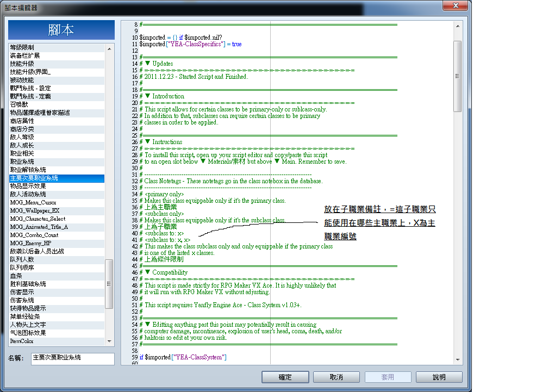Select the 主要次要职业系统 script
The width and height of the screenshot is (542, 392).
[x=57, y=178]
